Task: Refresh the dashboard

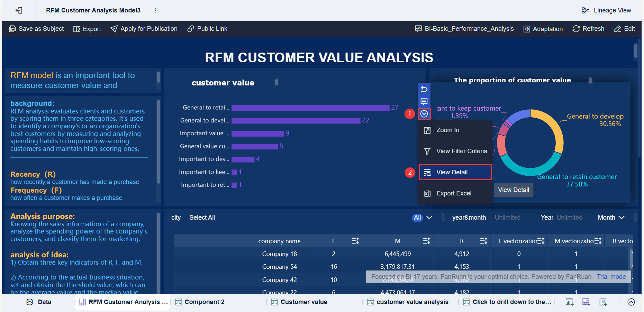Action: point(588,29)
